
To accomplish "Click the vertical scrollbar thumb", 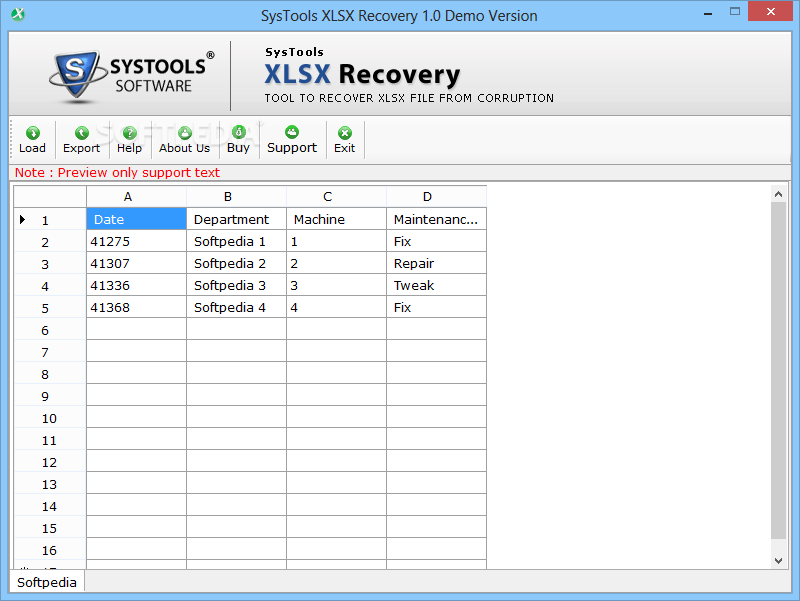I will tap(778, 370).
